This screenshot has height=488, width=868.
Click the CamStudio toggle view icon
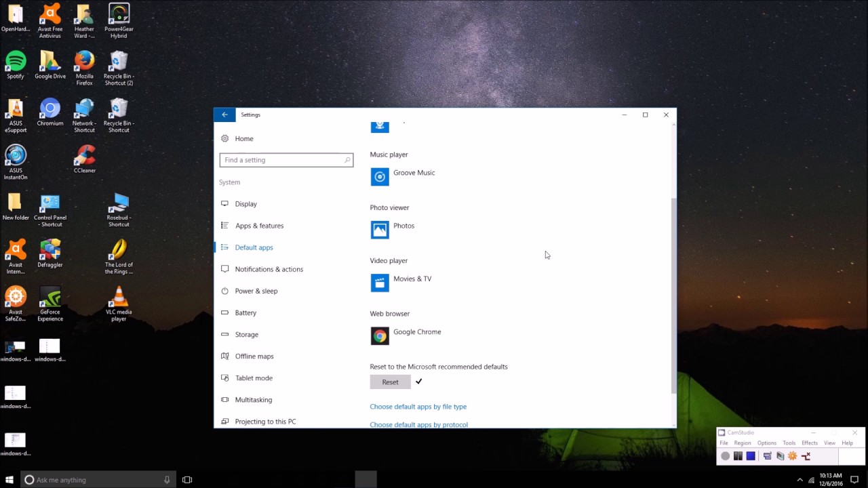point(767,456)
